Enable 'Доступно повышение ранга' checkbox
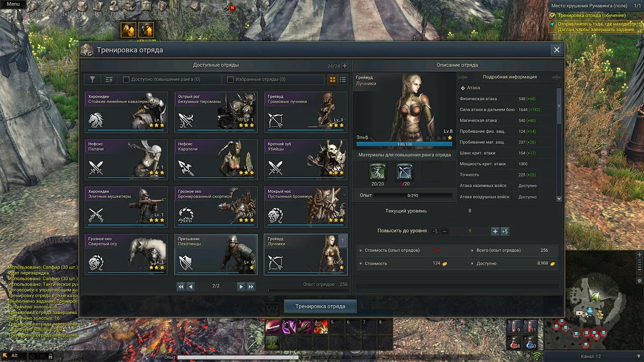Screen dimensions: 644x362 coord(126,79)
